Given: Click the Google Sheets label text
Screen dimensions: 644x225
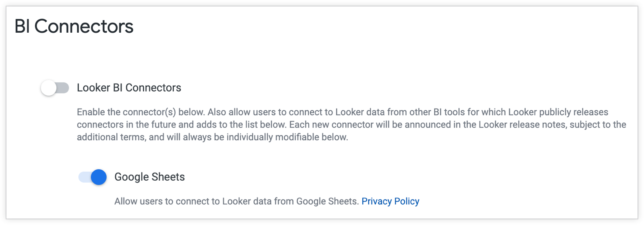Looking at the screenshot, I should (149, 177).
